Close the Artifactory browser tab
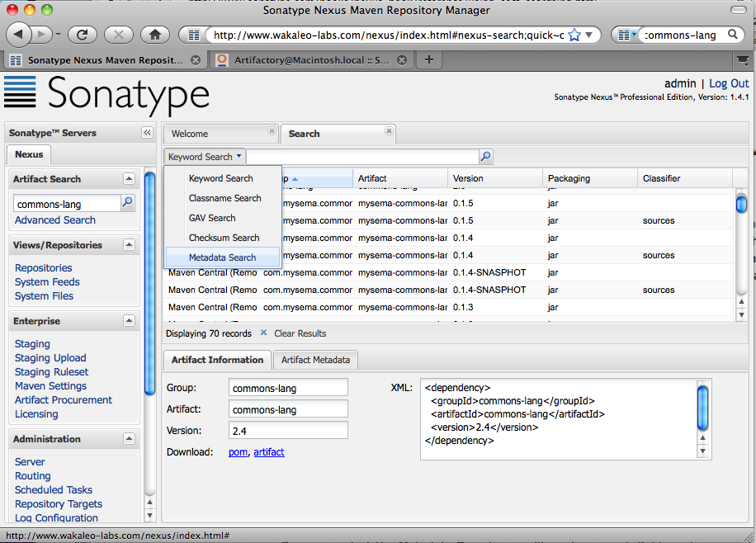This screenshot has height=543, width=756. point(402,59)
